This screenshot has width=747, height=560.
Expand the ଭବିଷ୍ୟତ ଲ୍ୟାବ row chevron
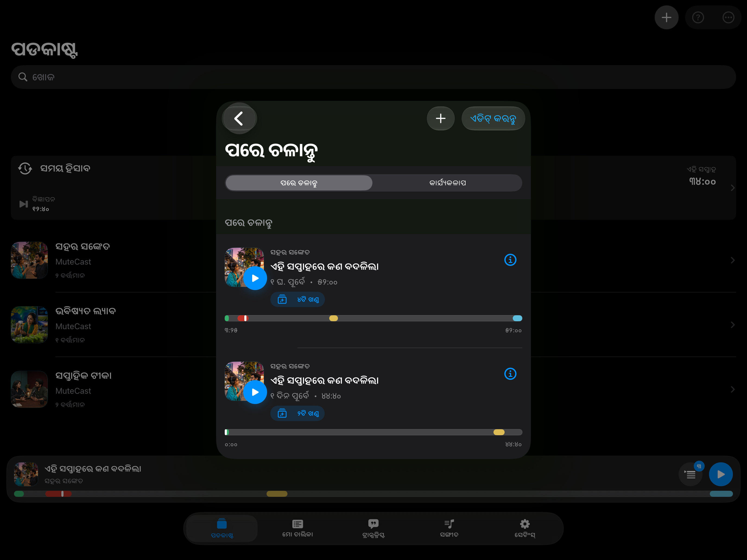coord(733,325)
